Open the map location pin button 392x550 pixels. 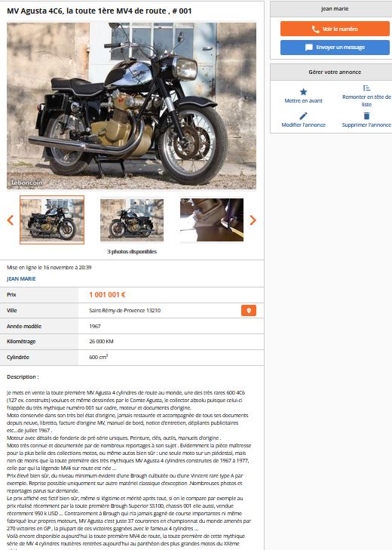249,310
